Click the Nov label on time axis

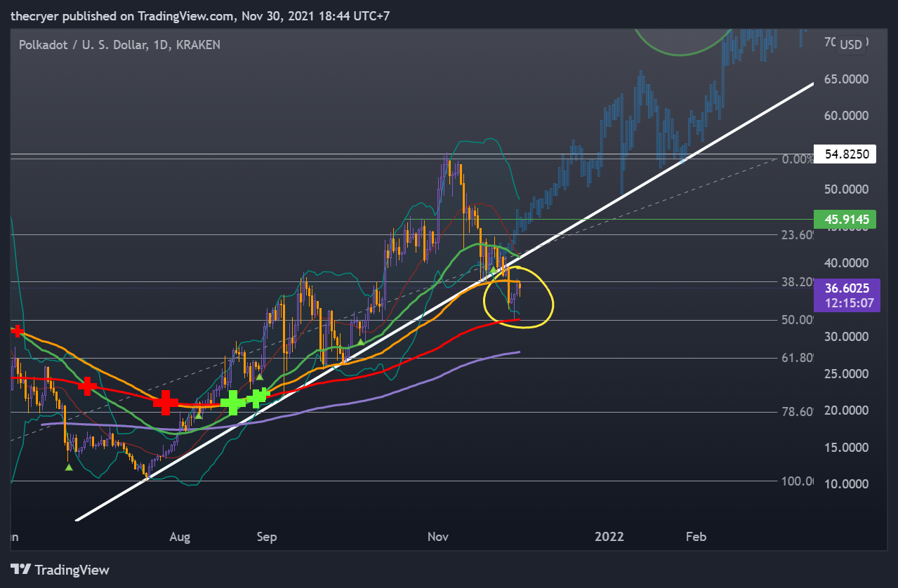(x=438, y=537)
